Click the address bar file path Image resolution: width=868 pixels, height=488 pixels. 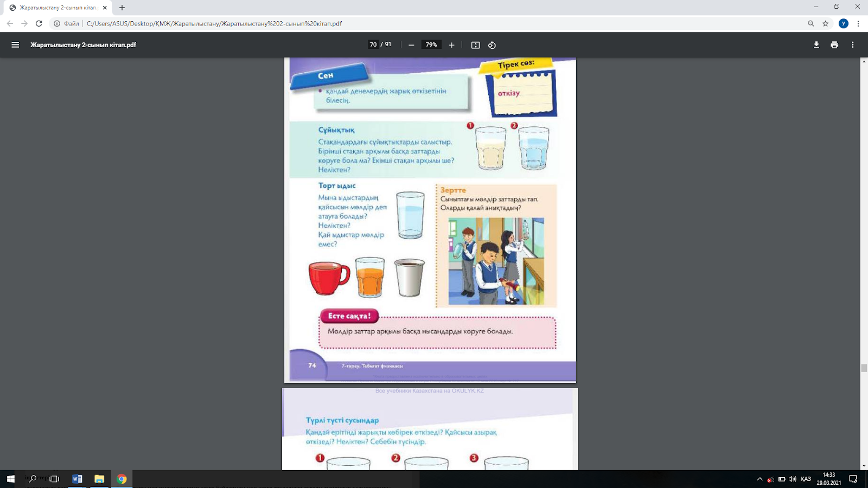point(214,23)
